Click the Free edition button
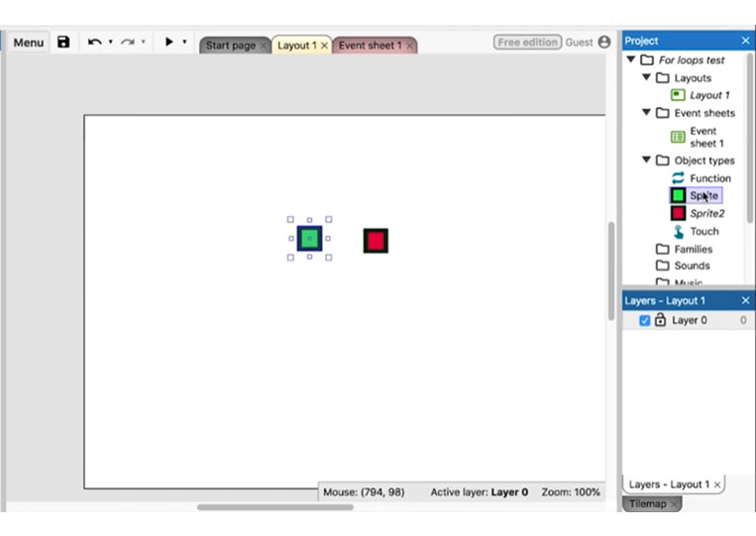 coord(527,42)
